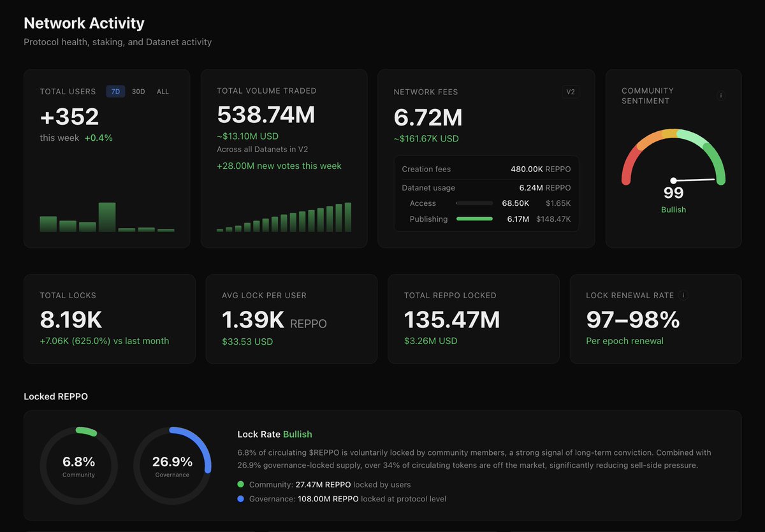Image resolution: width=765 pixels, height=532 pixels.
Task: Click "Protocol health, staking, and Datanet activity" subtitle
Action: tap(118, 42)
